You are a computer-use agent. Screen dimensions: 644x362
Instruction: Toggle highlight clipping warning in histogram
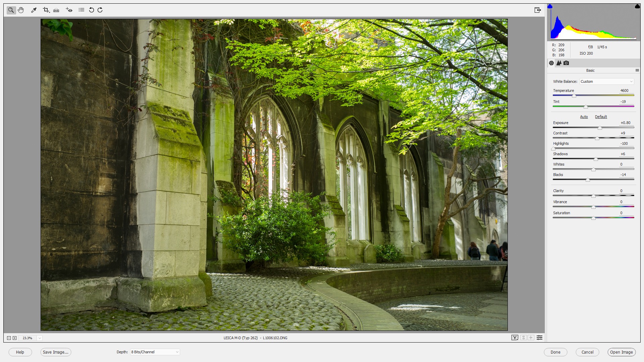coord(637,6)
